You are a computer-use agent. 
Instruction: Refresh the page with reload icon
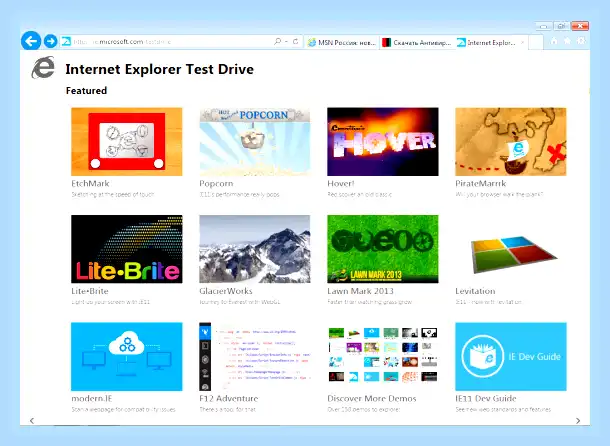point(295,41)
